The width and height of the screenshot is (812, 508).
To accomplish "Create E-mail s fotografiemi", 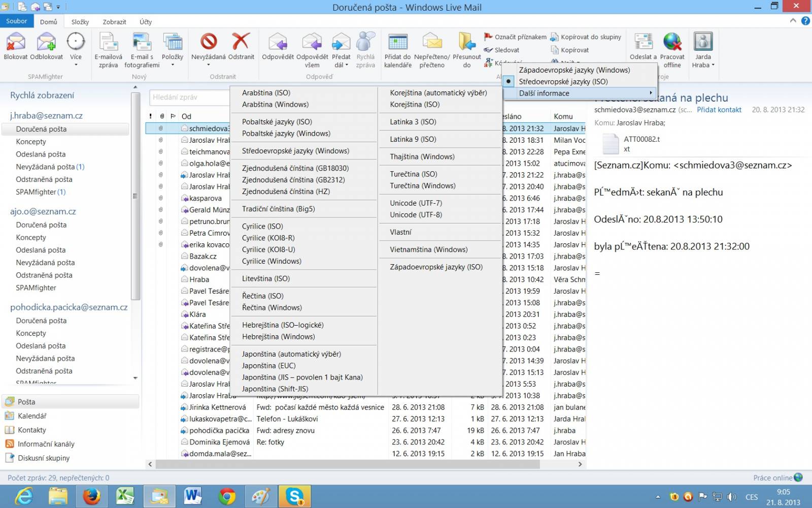I will coord(142,42).
